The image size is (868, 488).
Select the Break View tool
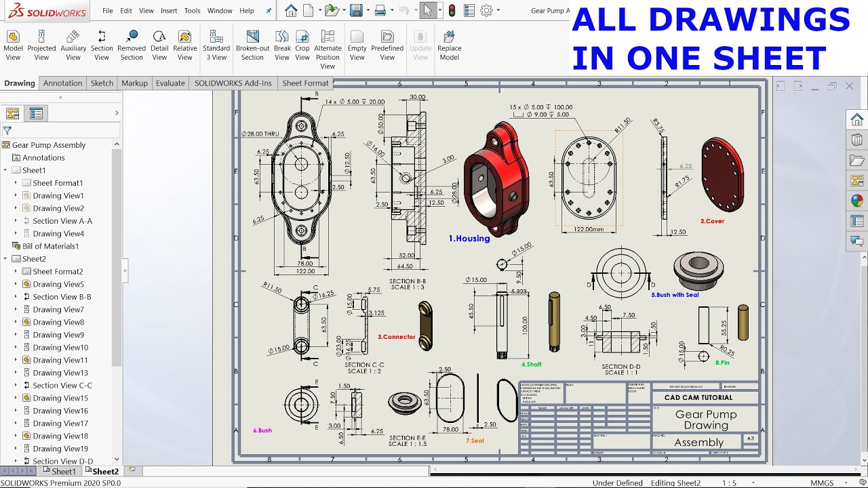pos(282,45)
